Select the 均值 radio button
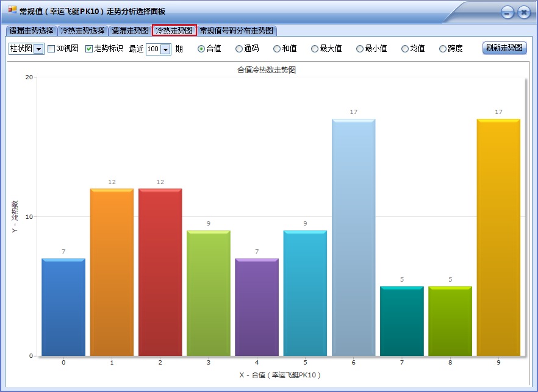538x392 pixels. [x=405, y=48]
